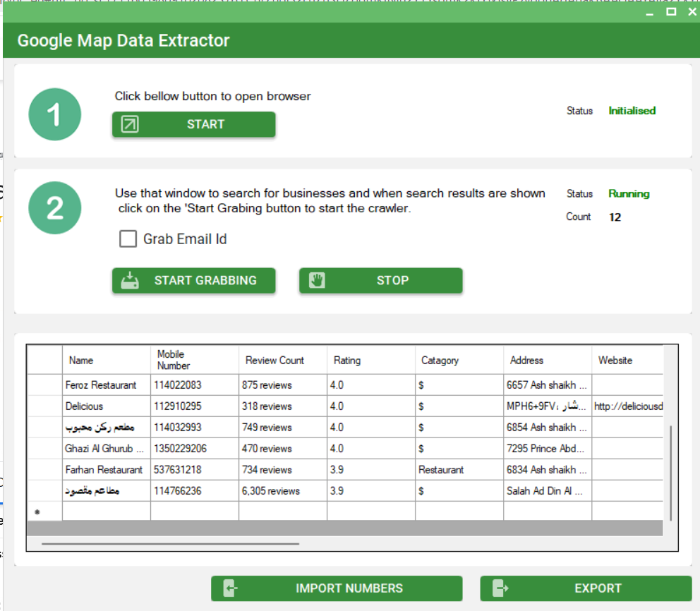Select mobile number 112910295 cell

pyautogui.click(x=195, y=406)
